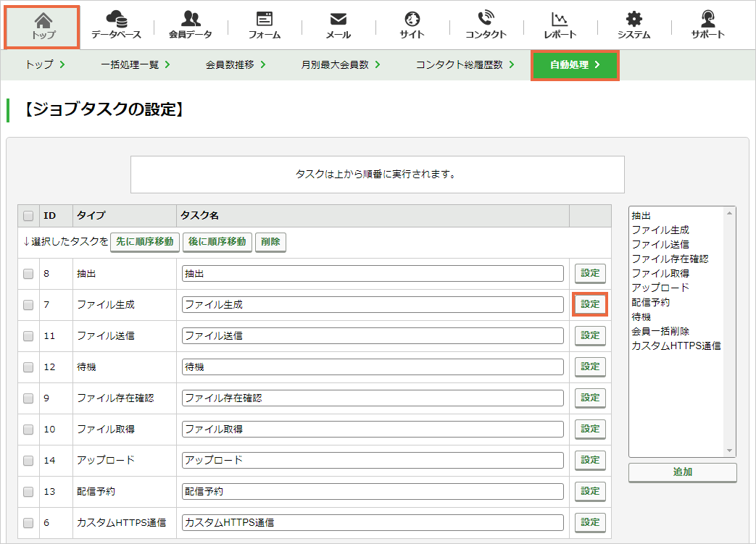Open the メール envelope icon
The width and height of the screenshot is (756, 544).
(x=338, y=26)
